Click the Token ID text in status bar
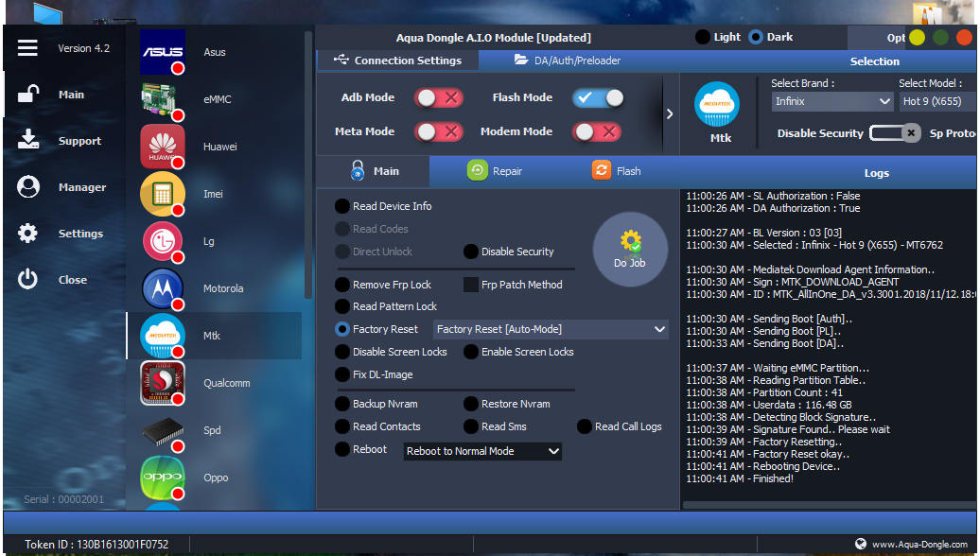This screenshot has height=556, width=980. (96, 544)
